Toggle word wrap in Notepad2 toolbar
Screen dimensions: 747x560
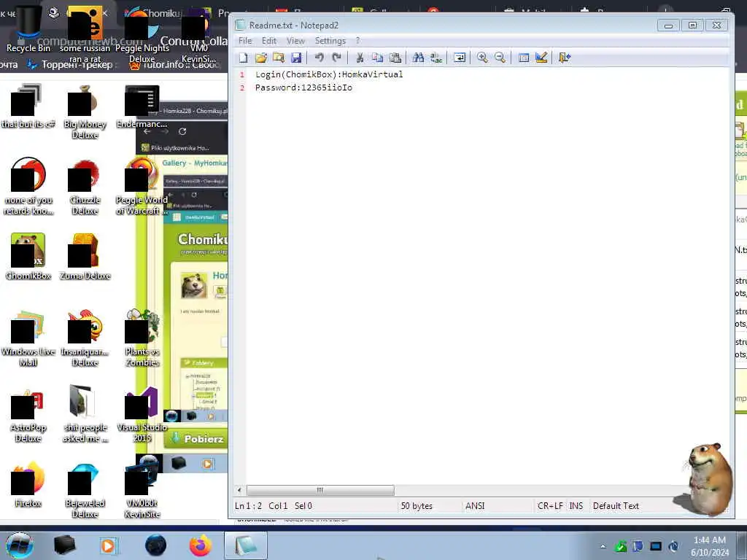(460, 58)
